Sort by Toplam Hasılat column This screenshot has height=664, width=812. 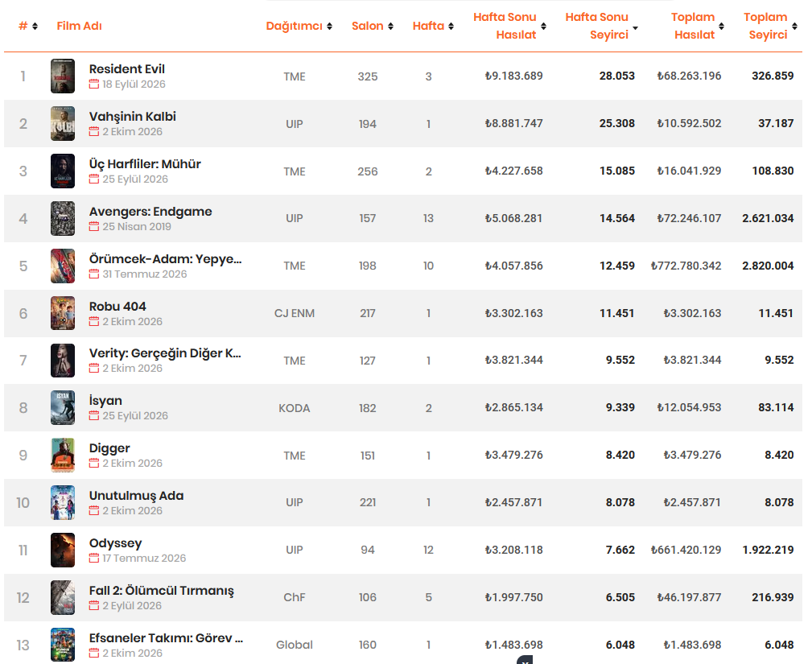point(697,26)
